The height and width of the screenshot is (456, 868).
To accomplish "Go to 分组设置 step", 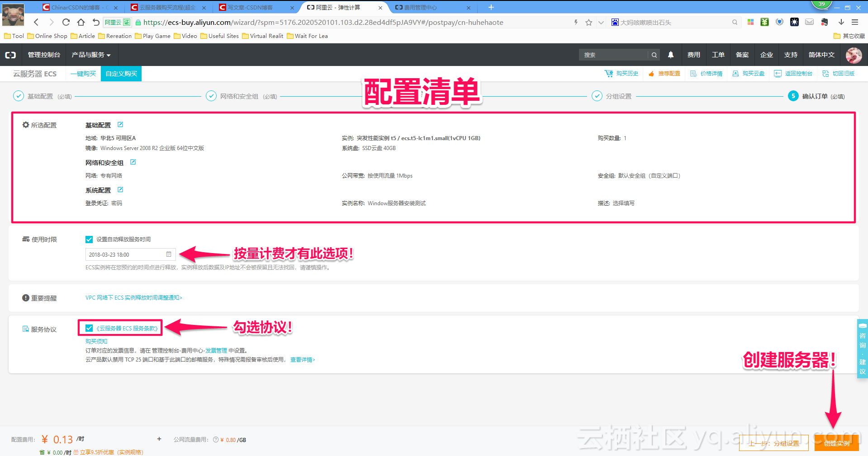I will pyautogui.click(x=612, y=96).
